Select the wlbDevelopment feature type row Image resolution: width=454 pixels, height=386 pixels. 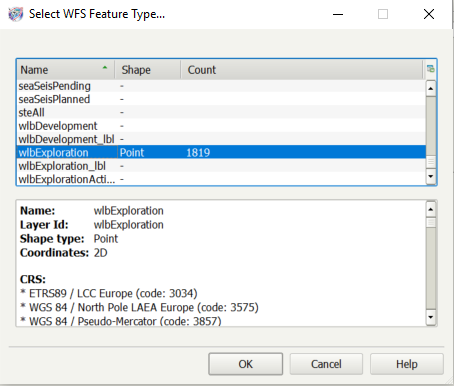(x=221, y=126)
